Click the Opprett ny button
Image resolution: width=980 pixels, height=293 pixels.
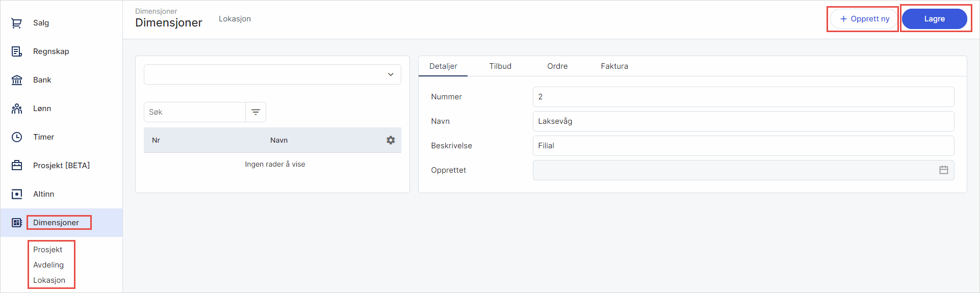click(864, 19)
